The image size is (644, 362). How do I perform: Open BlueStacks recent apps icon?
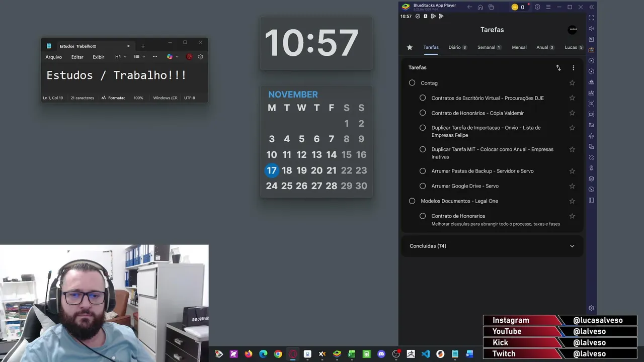pos(491,7)
